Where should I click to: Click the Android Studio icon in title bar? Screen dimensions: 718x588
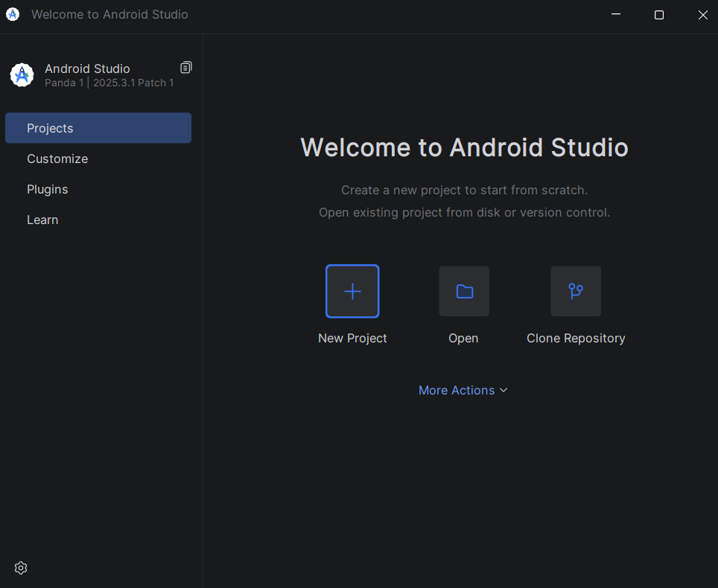point(13,14)
